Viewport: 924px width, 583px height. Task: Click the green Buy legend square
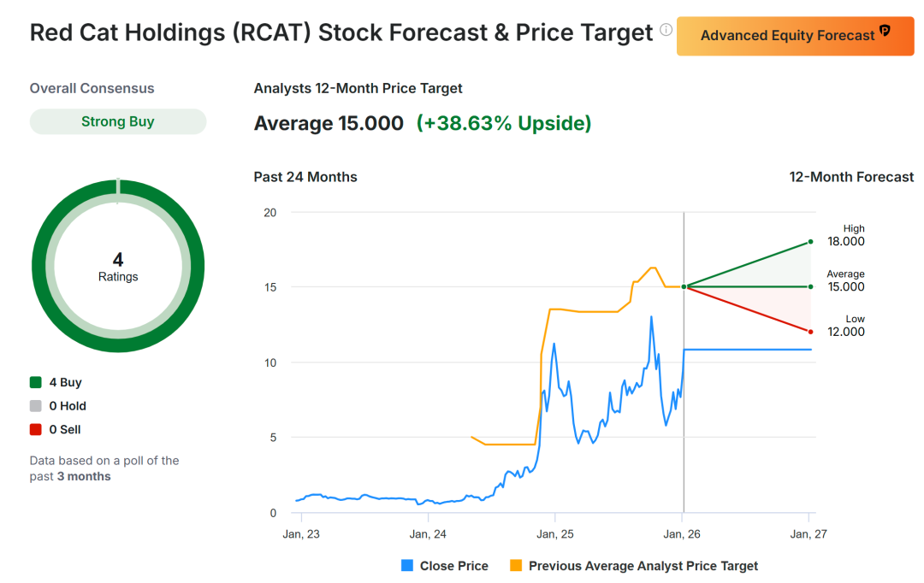tap(36, 383)
